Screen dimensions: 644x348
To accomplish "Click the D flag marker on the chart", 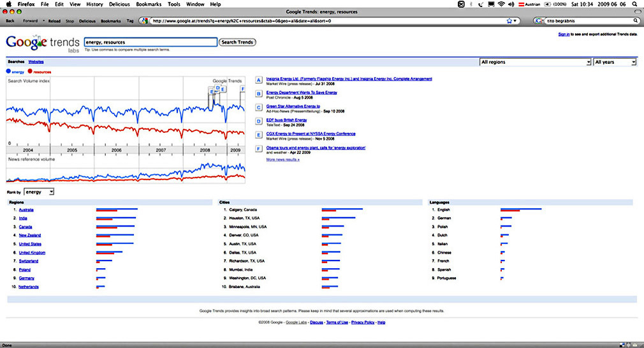I will point(217,87).
